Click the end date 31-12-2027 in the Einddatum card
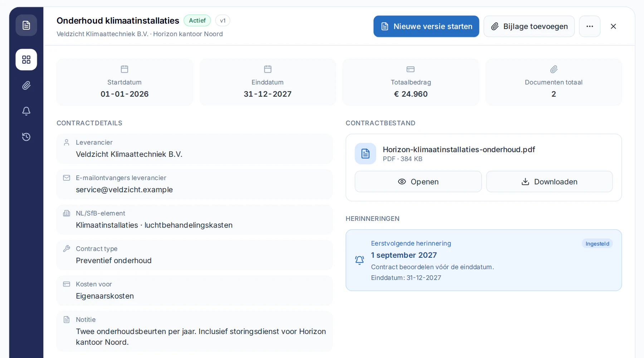Screen dimensions: 644x358 [x=268, y=94]
